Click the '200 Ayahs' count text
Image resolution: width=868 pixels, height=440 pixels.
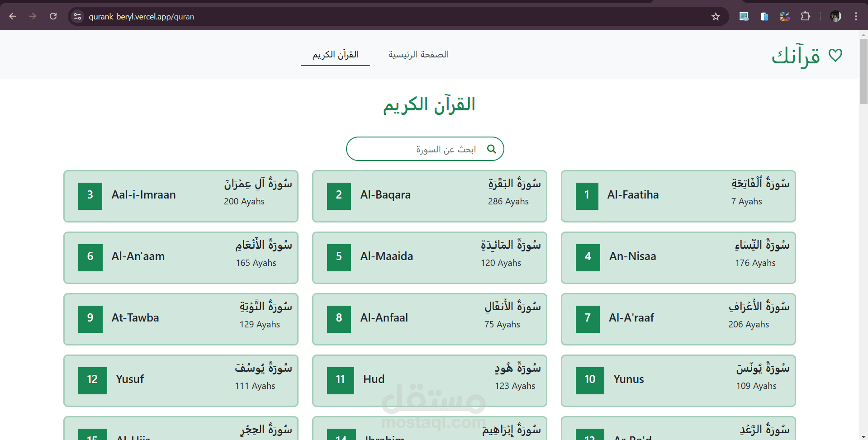(x=244, y=202)
